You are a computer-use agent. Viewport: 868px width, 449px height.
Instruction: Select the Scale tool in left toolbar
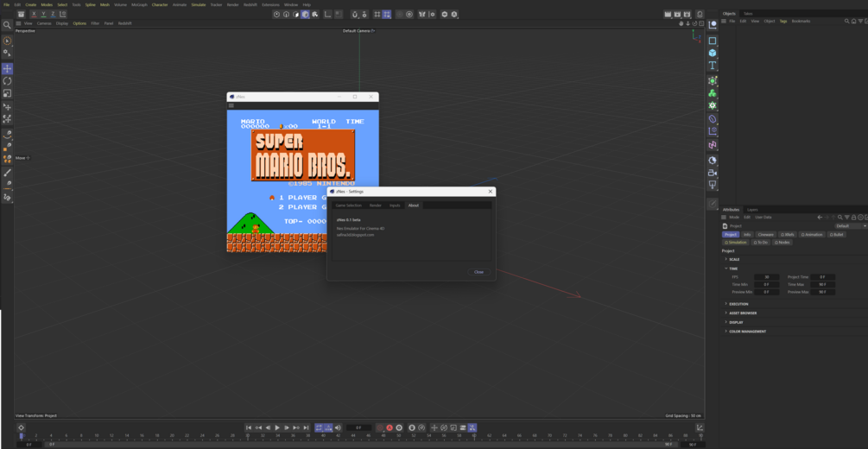7,93
